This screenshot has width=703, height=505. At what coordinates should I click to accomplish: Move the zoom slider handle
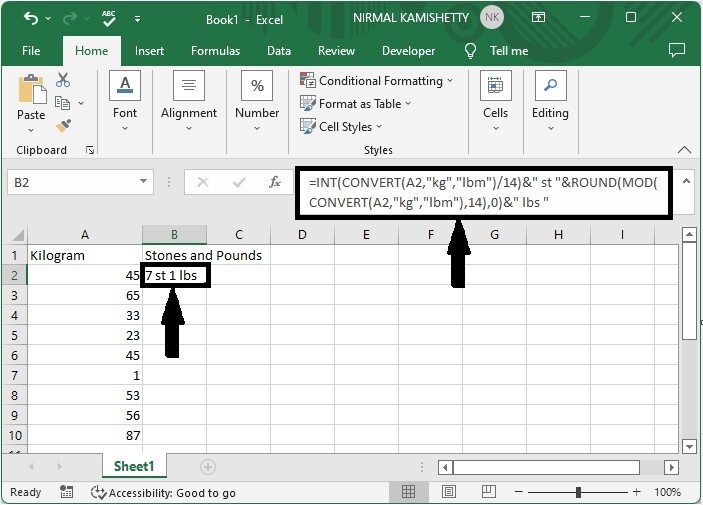578,492
